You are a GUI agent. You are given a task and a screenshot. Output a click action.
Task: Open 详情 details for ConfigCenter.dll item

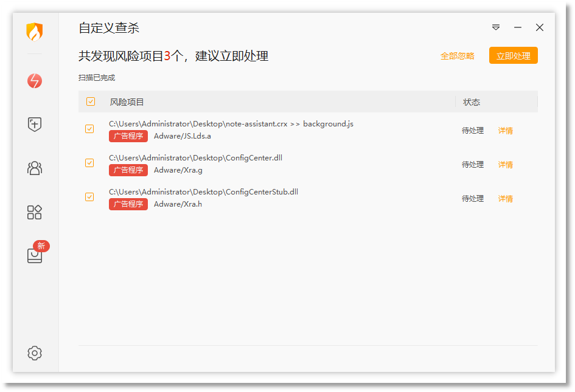coord(505,164)
